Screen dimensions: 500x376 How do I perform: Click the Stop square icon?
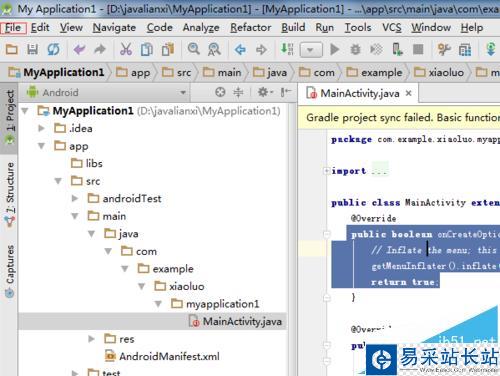point(418,49)
